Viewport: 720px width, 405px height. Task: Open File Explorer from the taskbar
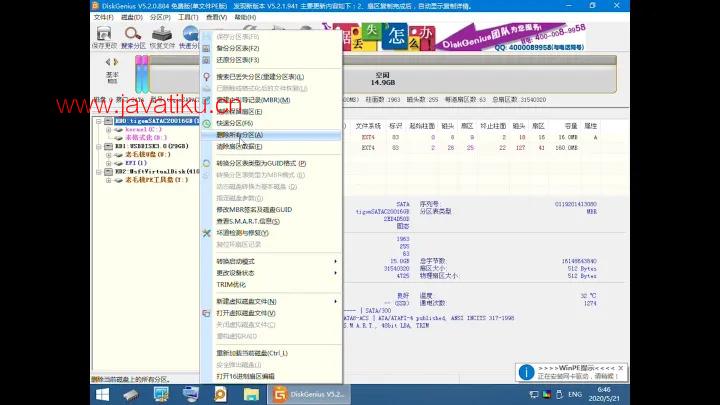point(251,394)
